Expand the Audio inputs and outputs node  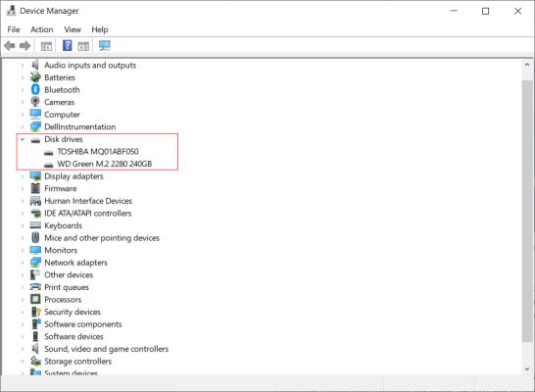click(x=23, y=65)
